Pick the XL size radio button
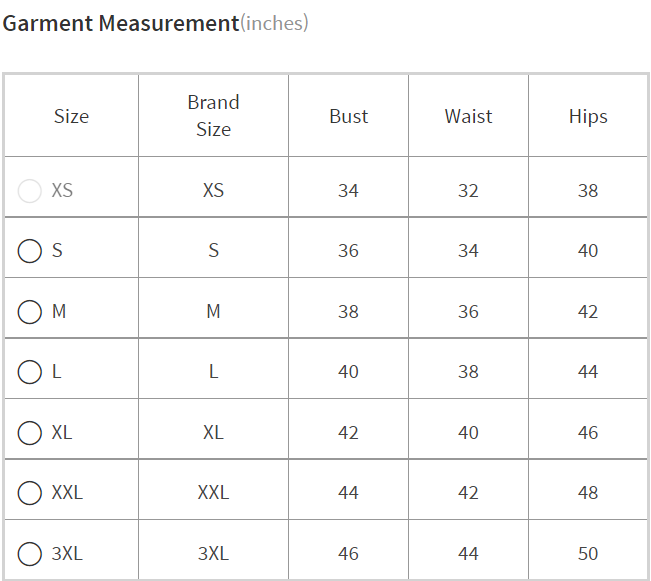 tap(29, 433)
